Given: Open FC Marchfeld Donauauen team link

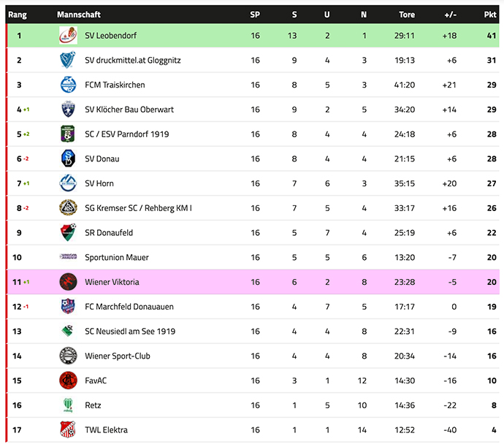Looking at the screenshot, I should (x=129, y=307).
